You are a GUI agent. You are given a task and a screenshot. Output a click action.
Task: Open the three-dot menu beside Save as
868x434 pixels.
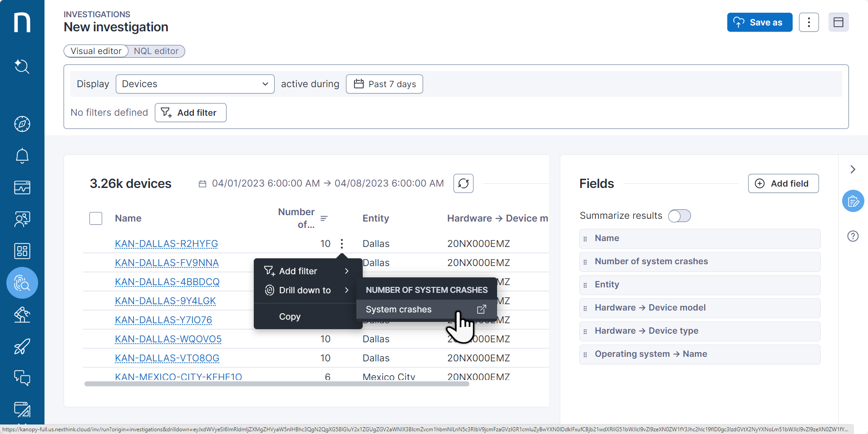(x=809, y=22)
